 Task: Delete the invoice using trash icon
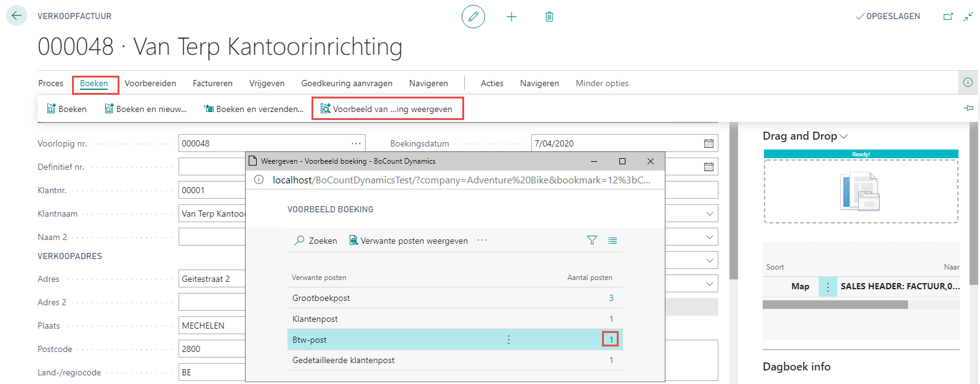tap(549, 17)
